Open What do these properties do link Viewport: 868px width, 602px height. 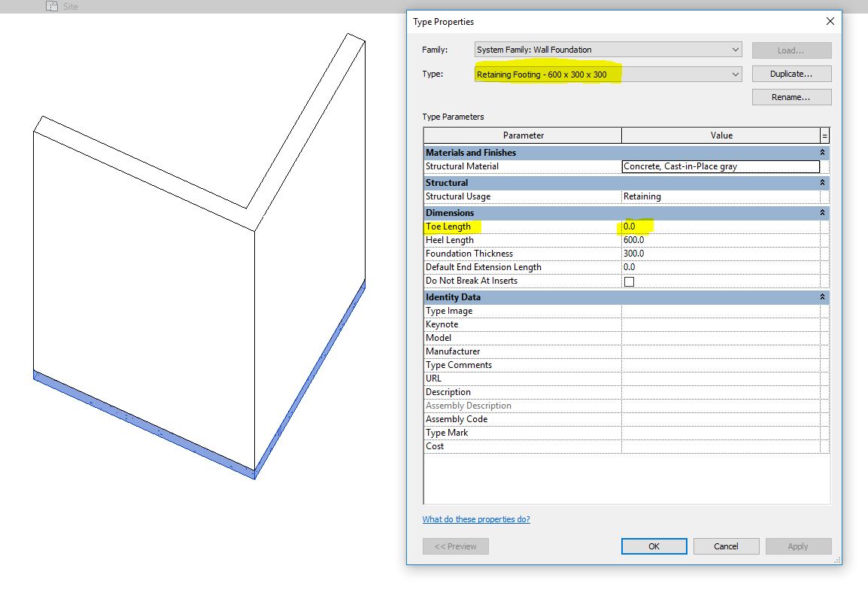pos(475,518)
